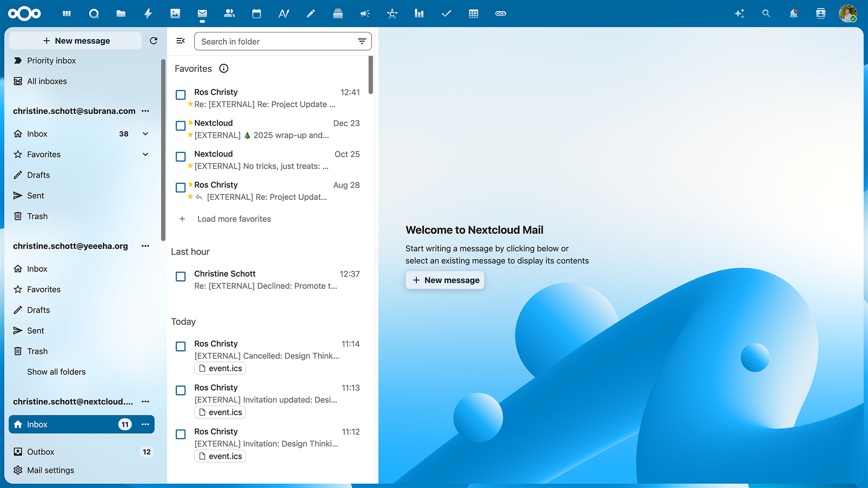This screenshot has height=488, width=868.
Task: Expand the subrana.com Favorites chevron
Action: pyautogui.click(x=146, y=155)
